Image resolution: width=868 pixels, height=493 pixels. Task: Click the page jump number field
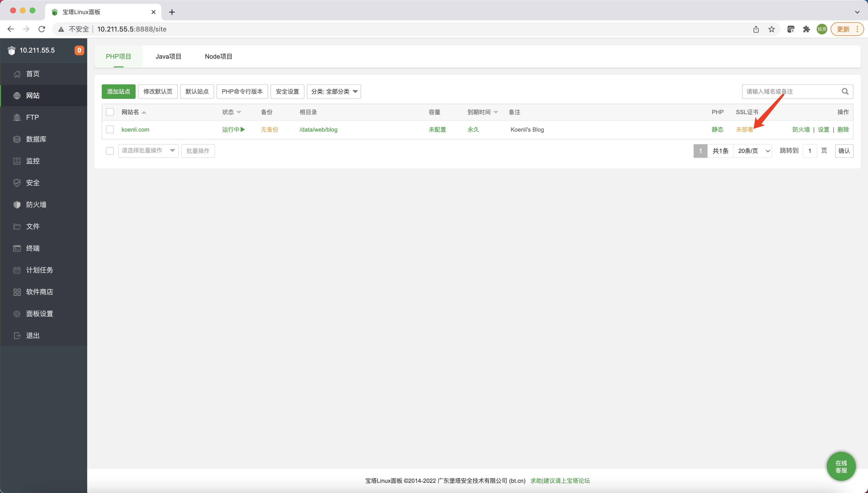click(x=810, y=151)
